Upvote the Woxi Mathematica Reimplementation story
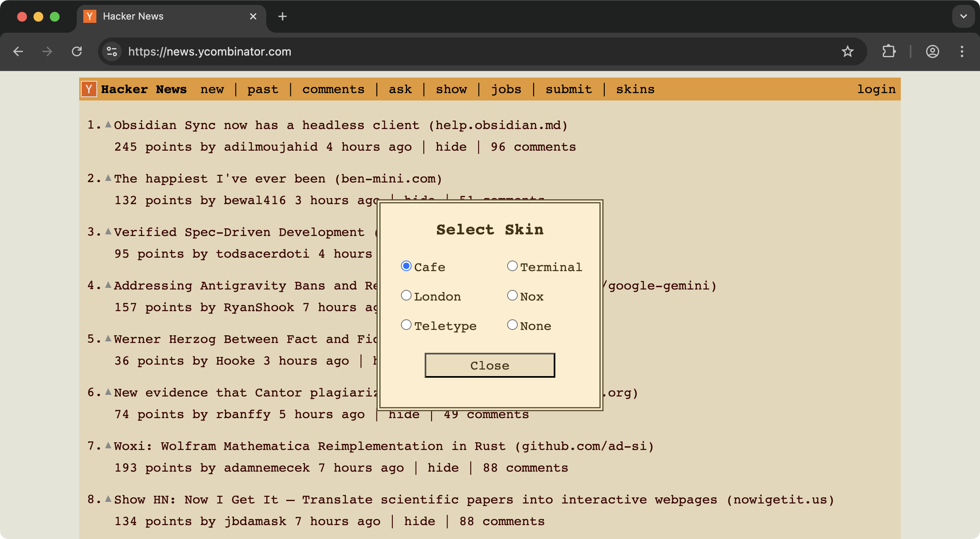The width and height of the screenshot is (980, 539). click(108, 445)
